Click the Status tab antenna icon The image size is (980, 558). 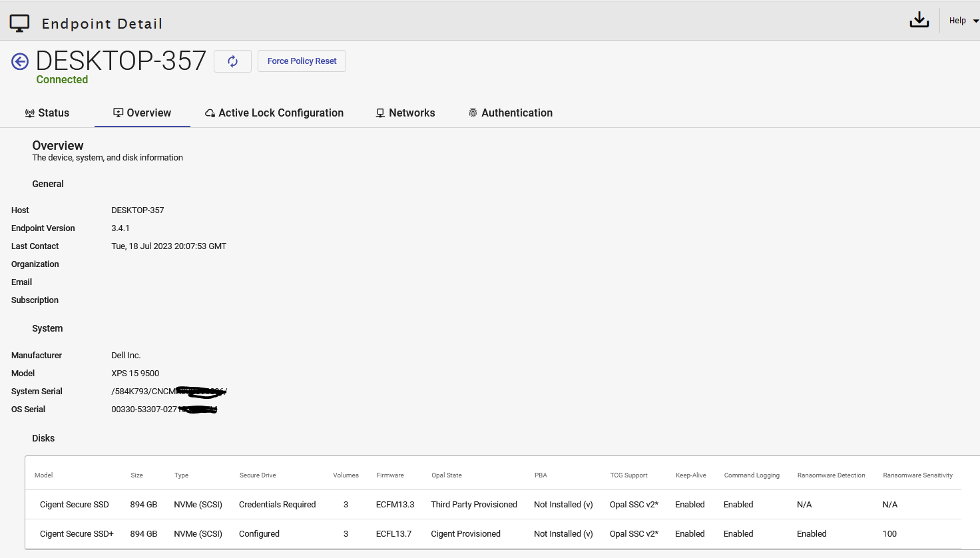tap(29, 113)
